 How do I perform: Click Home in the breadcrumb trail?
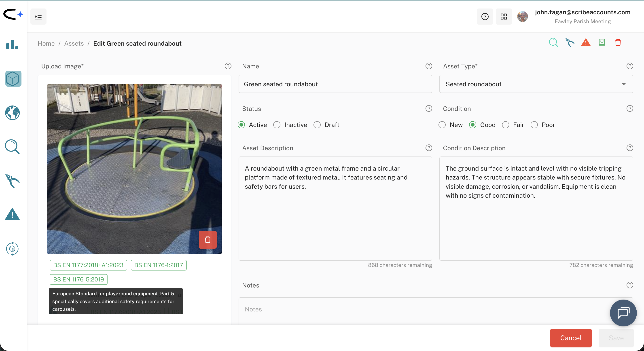(46, 43)
